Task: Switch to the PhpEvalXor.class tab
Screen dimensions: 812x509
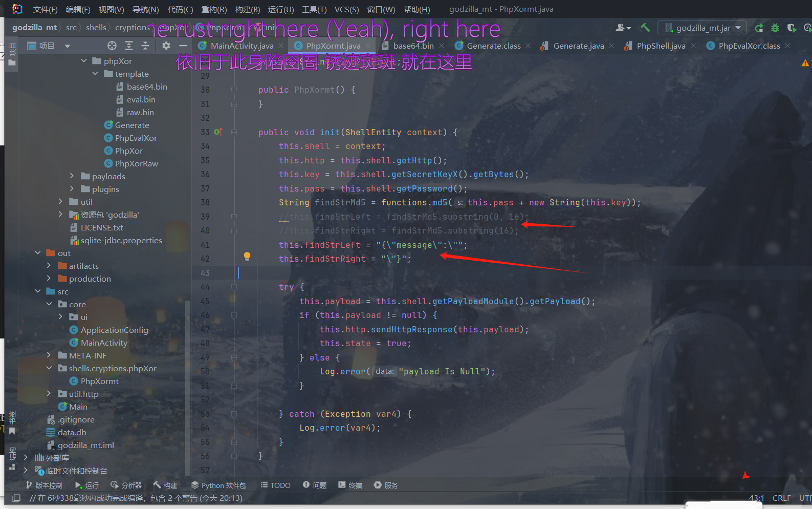Action: coord(749,46)
